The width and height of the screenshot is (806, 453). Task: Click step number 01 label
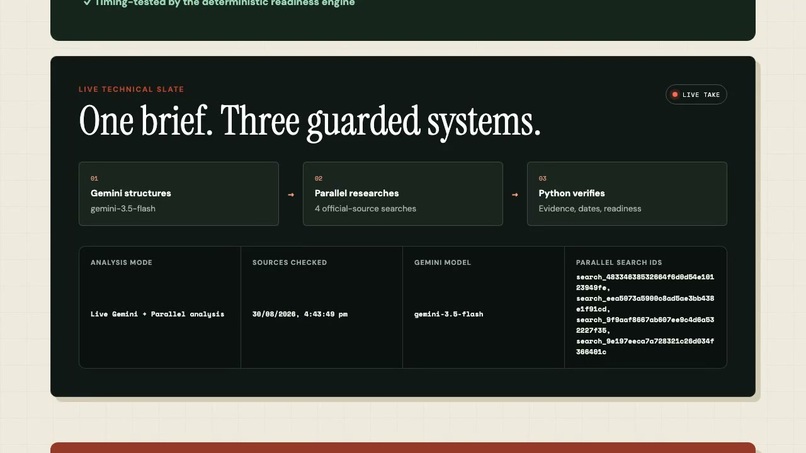pyautogui.click(x=94, y=178)
